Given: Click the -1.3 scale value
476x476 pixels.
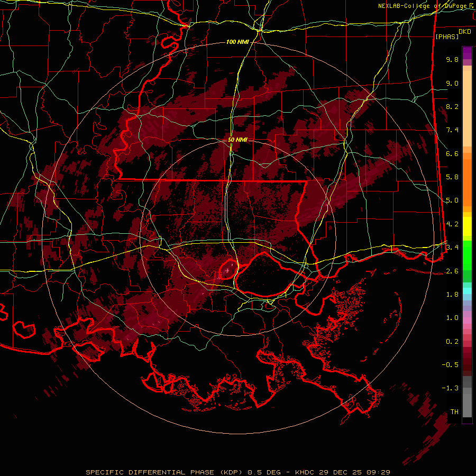Looking at the screenshot, I should coord(450,388).
